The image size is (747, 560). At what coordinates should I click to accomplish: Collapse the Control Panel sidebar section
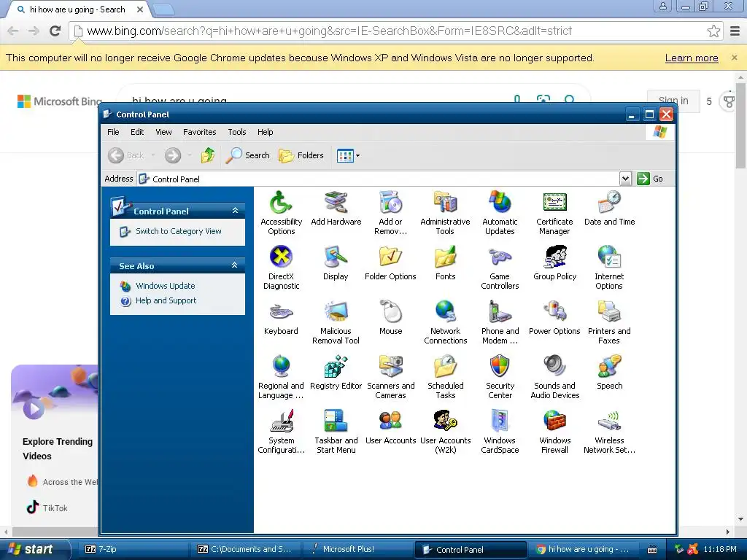coord(235,211)
